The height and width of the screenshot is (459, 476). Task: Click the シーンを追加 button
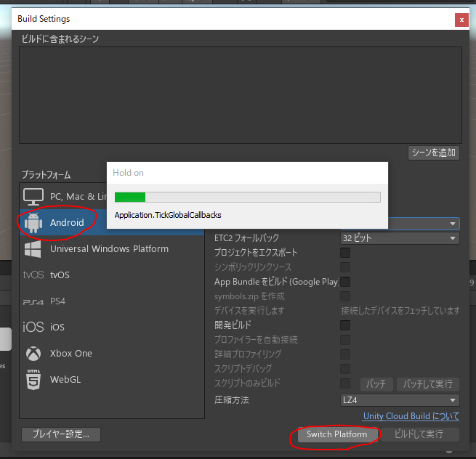(x=434, y=153)
